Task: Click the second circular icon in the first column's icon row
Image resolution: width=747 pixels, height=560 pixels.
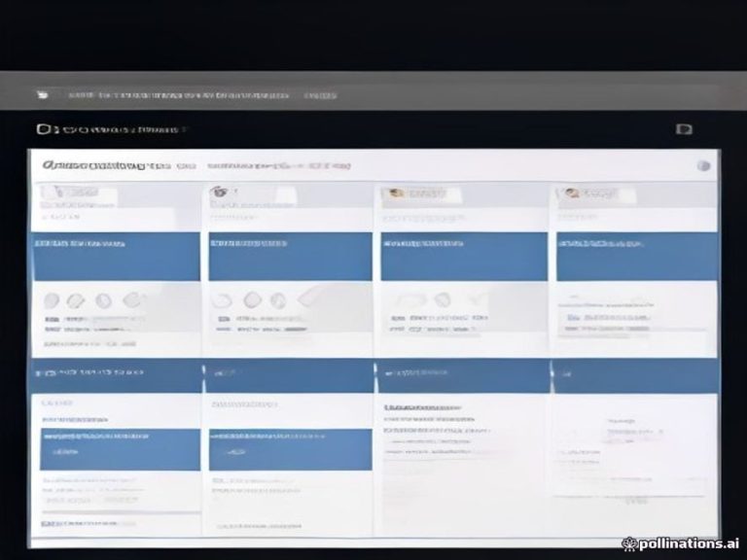Action: (75, 301)
